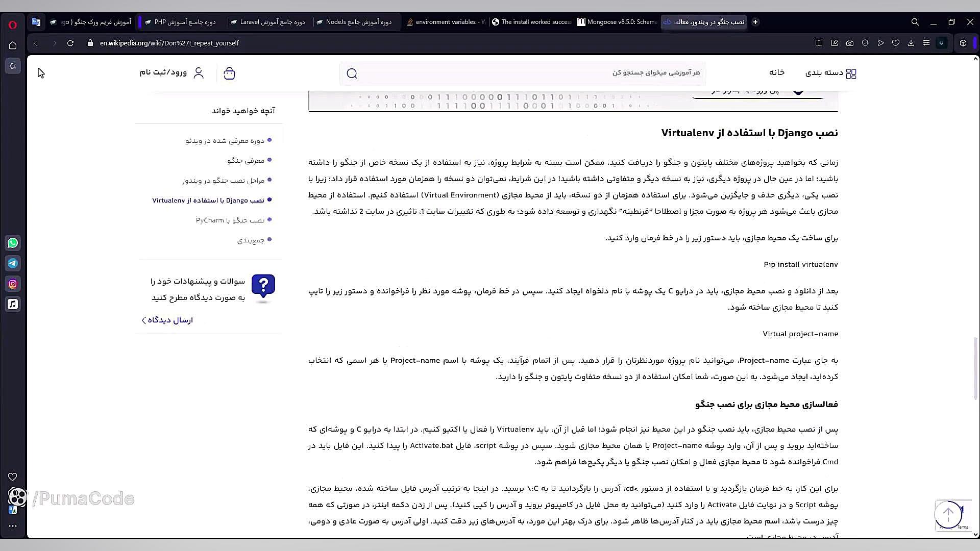Jump to معرفی جنگو section
Image resolution: width=980 pixels, height=551 pixels.
pos(246,160)
